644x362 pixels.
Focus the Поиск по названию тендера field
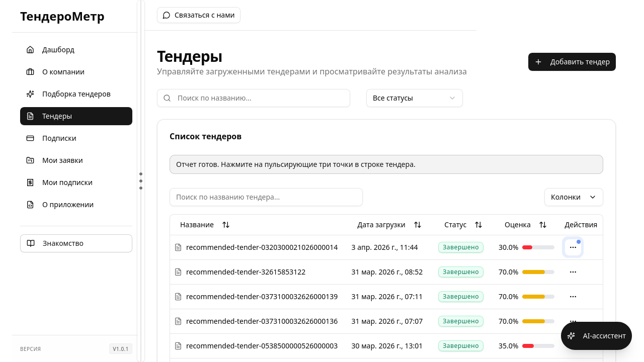tap(266, 197)
